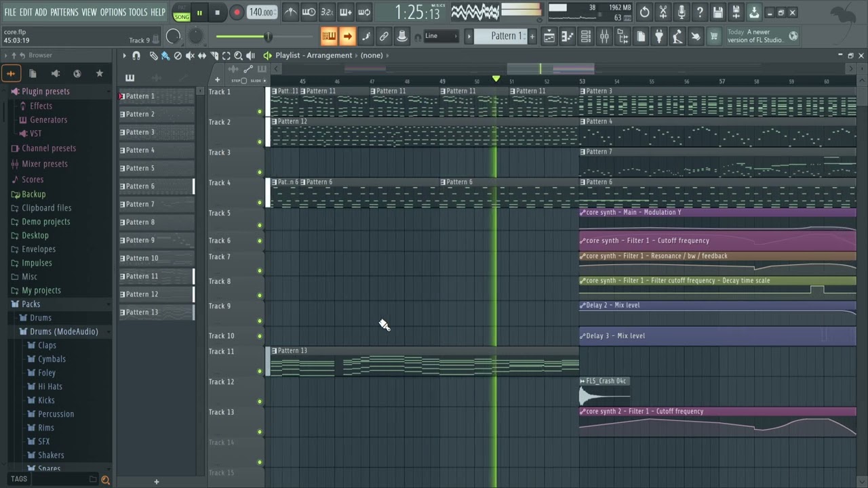Open the Playlist options menu arrow

pos(124,56)
